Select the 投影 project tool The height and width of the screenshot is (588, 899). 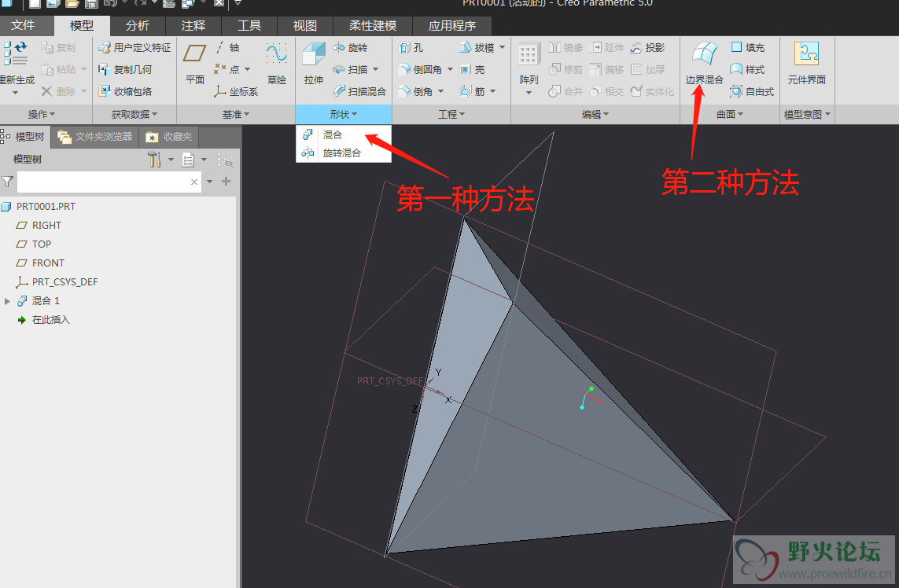click(x=647, y=48)
